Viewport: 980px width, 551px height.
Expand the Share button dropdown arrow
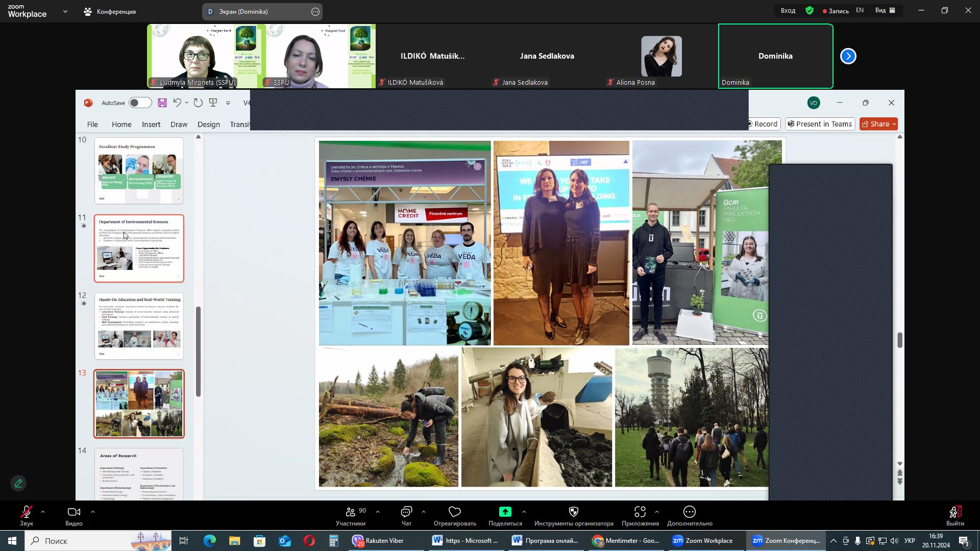pyautogui.click(x=894, y=124)
